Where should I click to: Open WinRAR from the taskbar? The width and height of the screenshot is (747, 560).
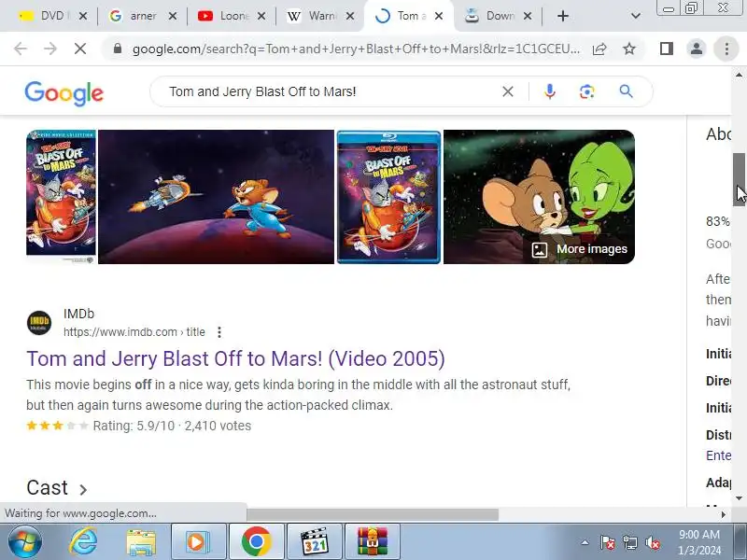[373, 542]
